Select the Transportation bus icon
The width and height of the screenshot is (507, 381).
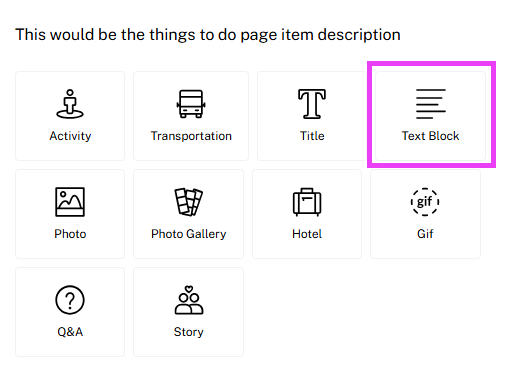191,104
